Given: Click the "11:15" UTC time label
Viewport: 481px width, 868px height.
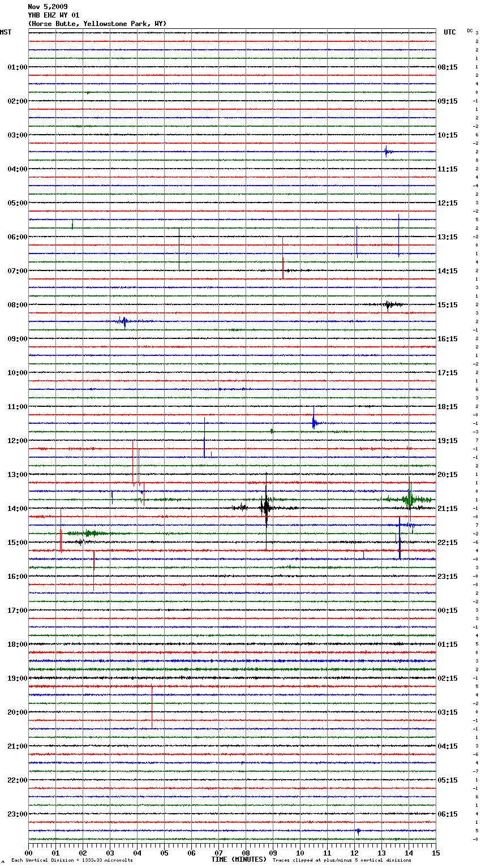Looking at the screenshot, I should 448,169.
